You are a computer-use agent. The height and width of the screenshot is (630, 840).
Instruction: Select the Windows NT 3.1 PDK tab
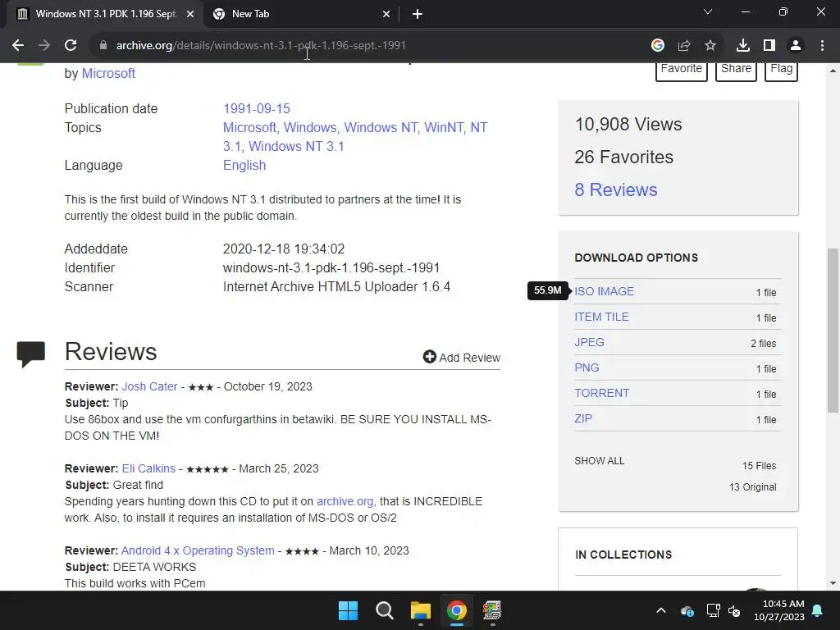tap(106, 15)
